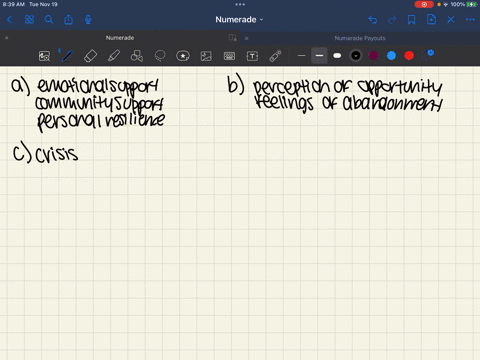Show the keyboard typing tool
The image size is (480, 360).
(x=229, y=56)
